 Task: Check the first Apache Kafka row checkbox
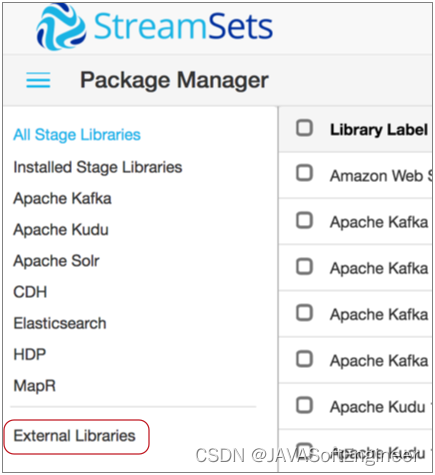pos(304,220)
